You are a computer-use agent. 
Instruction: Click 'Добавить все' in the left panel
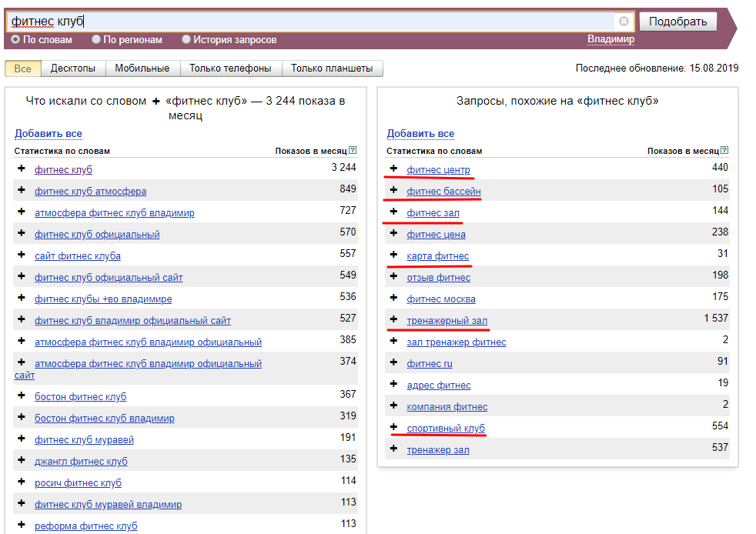coord(49,134)
